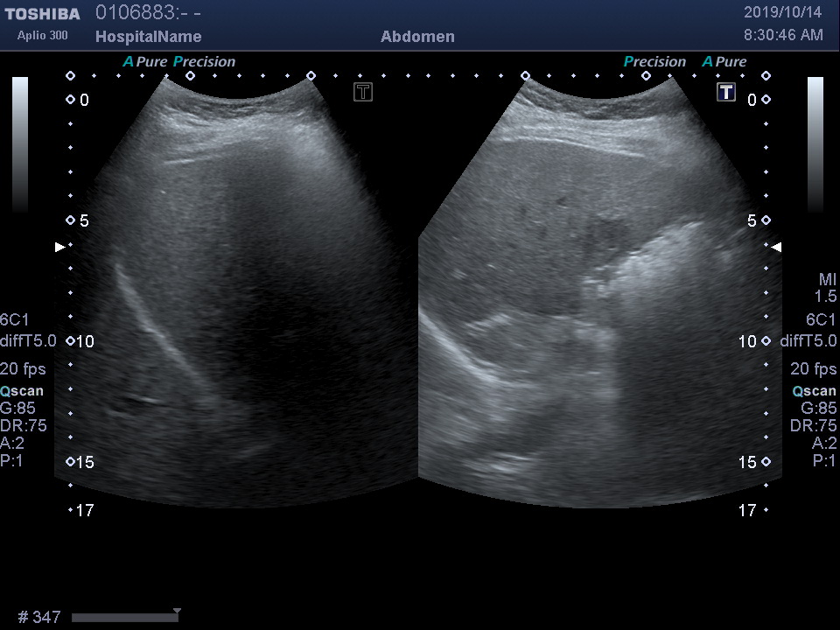Click the left A:2 value

(x=12, y=443)
